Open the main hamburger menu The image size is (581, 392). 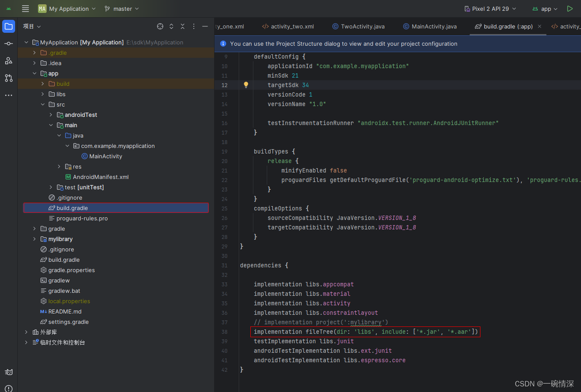(25, 9)
